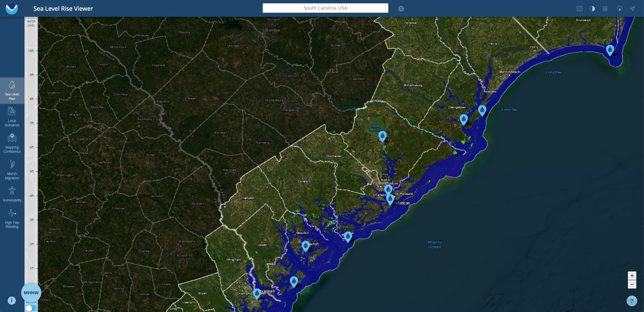Open the info button at bottom left
The width and height of the screenshot is (644, 312).
tap(12, 300)
